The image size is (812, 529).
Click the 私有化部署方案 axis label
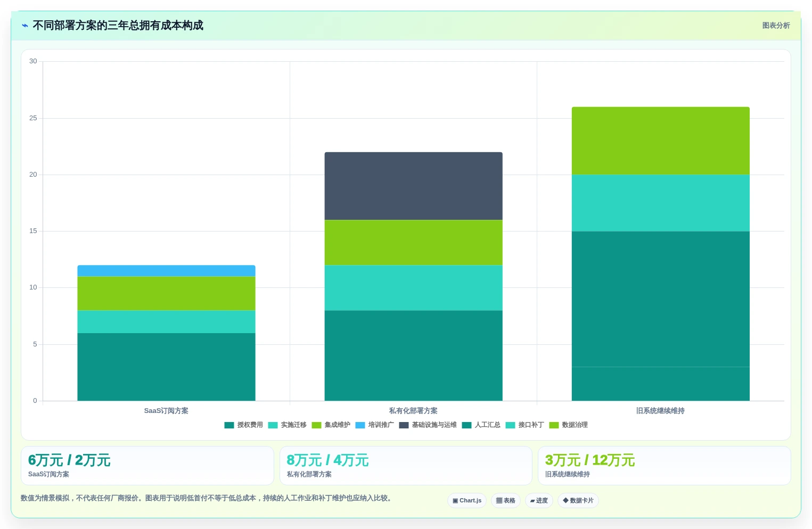coord(414,411)
